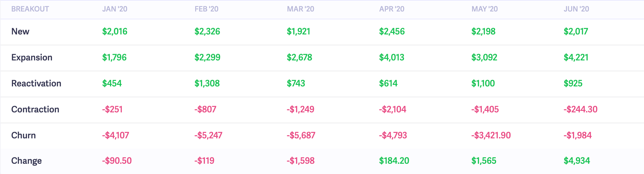Click the Reactivation row label
The height and width of the screenshot is (174, 644).
pos(36,83)
